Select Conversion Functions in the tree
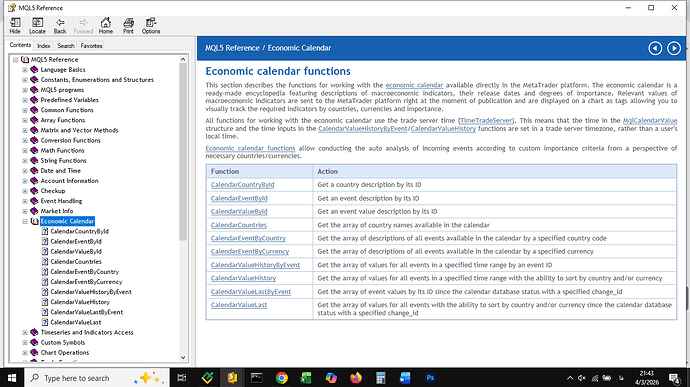Viewport: 690px width, 387px height. coord(70,140)
